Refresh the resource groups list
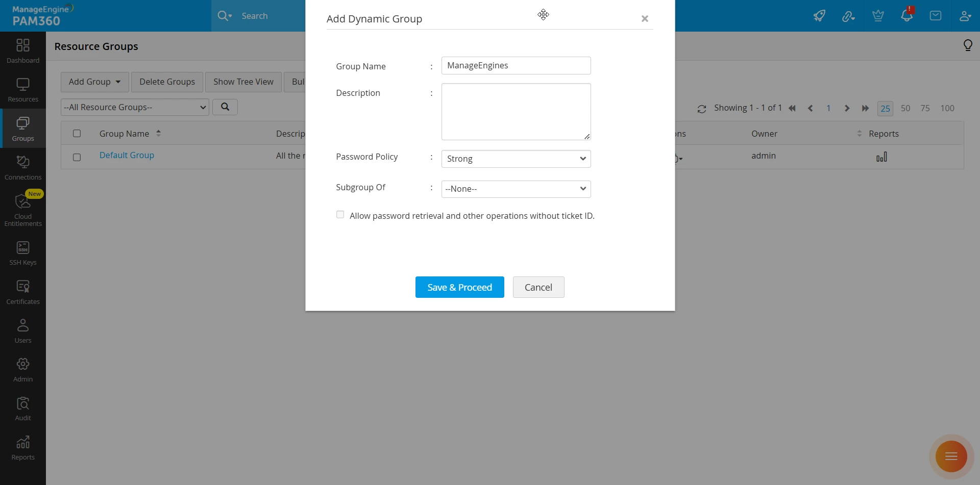 (702, 108)
